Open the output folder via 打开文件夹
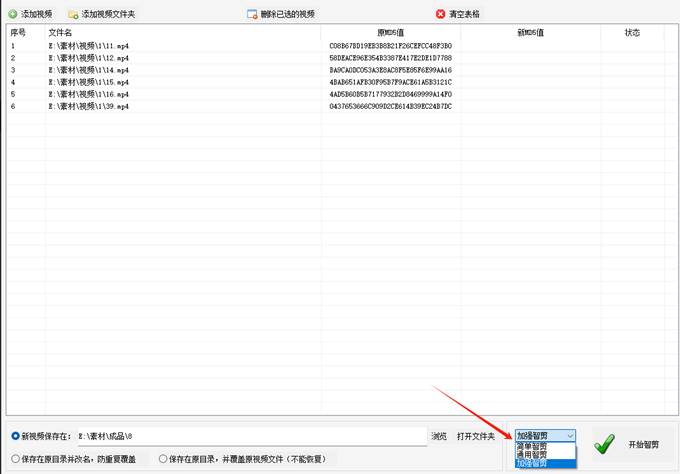The image size is (680, 474). click(x=476, y=436)
